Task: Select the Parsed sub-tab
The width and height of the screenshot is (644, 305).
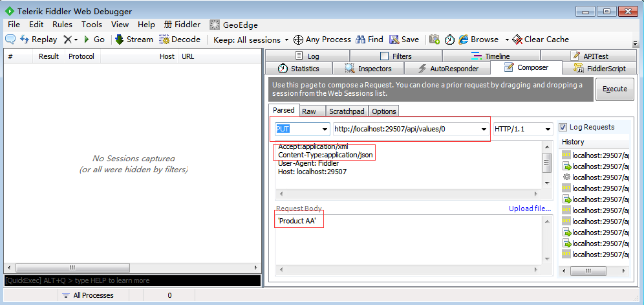Action: pyautogui.click(x=284, y=110)
